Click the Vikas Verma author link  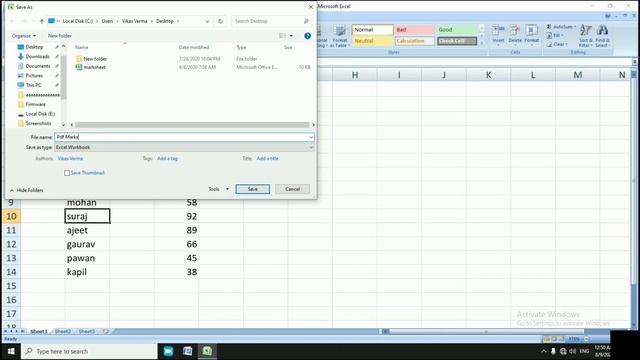(x=70, y=158)
